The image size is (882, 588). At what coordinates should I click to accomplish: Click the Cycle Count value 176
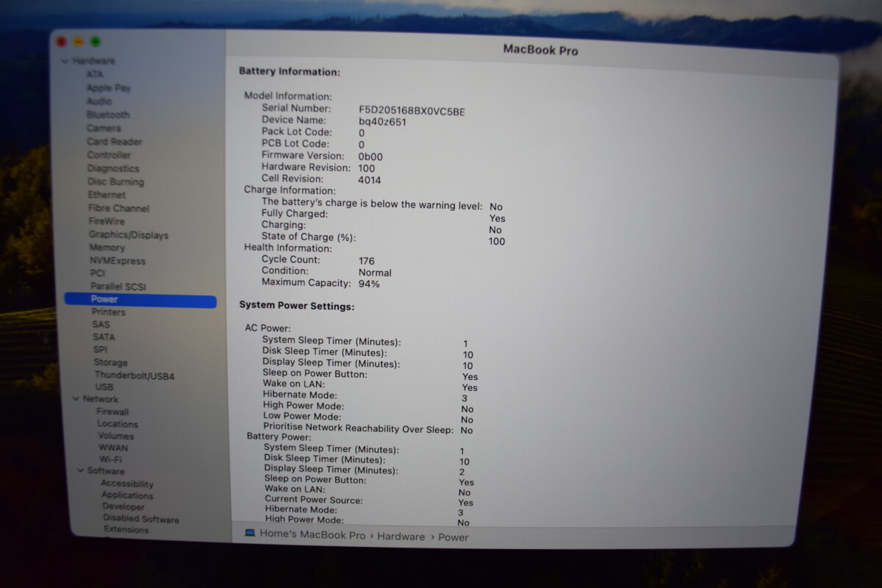tap(367, 261)
